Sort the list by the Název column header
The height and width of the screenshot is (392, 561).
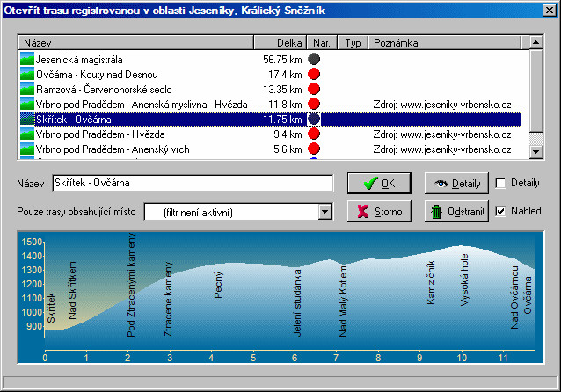click(135, 42)
